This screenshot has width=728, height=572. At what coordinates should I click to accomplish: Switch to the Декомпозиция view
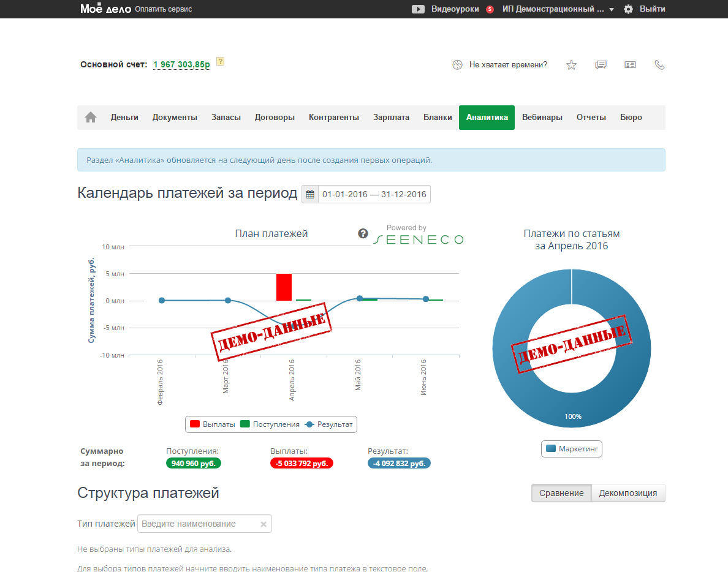628,493
